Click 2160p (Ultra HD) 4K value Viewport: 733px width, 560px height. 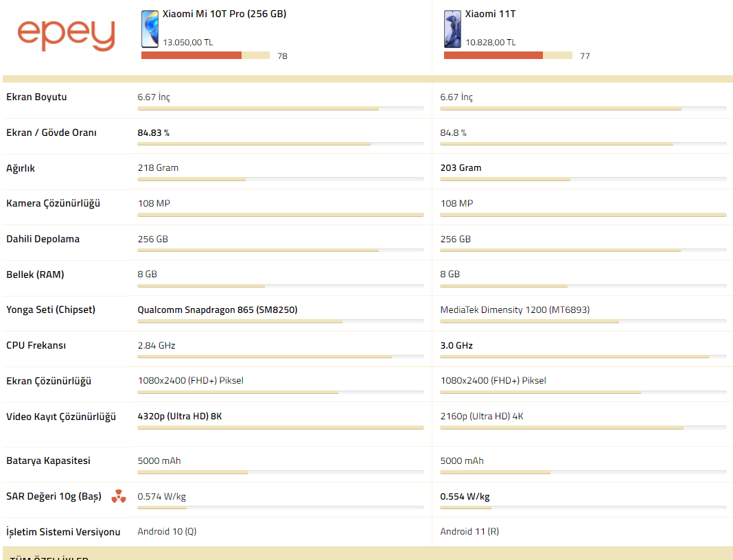coord(482,417)
